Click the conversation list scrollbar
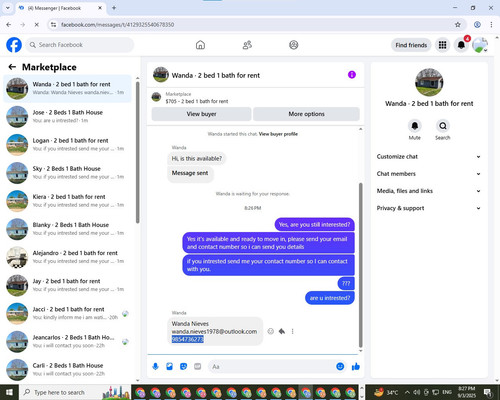Screen dimensions: 500x400 pos(137,152)
